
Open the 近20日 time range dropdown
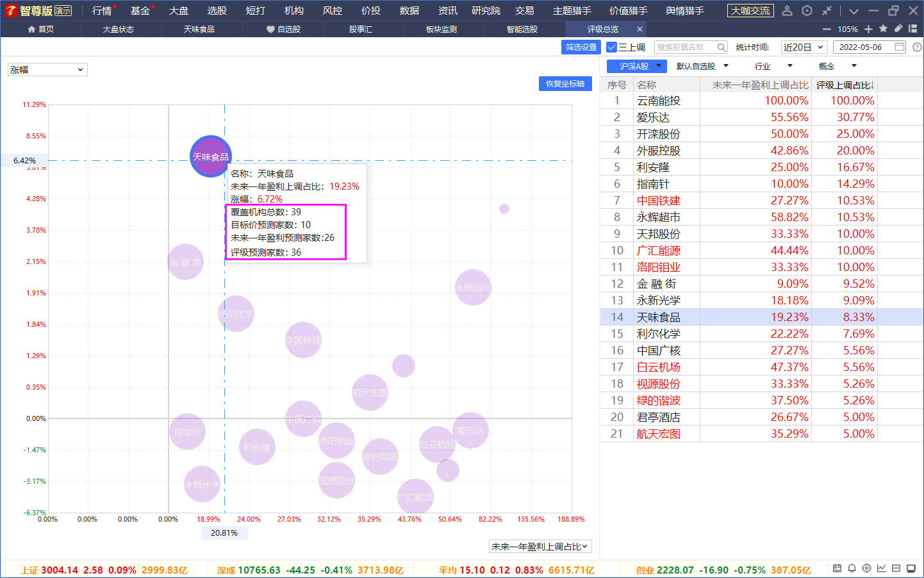(804, 47)
